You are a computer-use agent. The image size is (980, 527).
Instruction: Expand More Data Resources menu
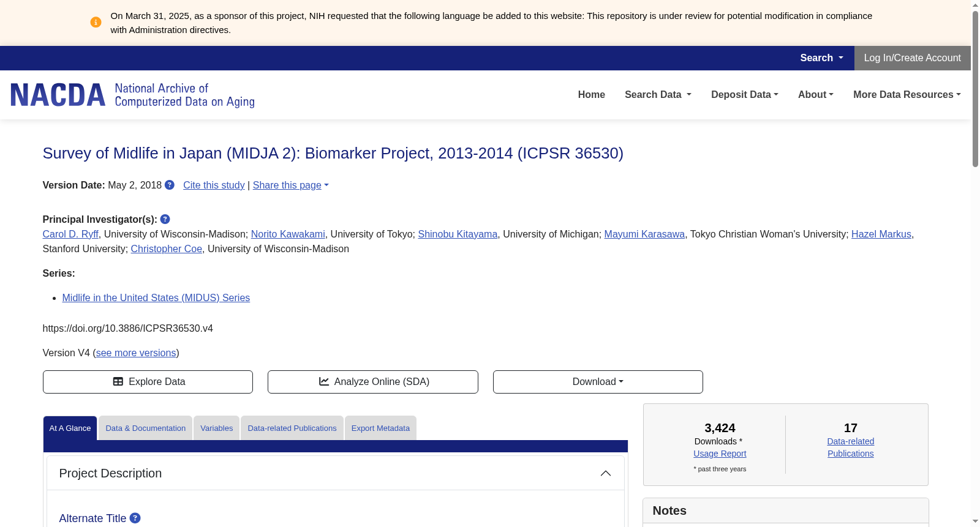pyautogui.click(x=907, y=95)
